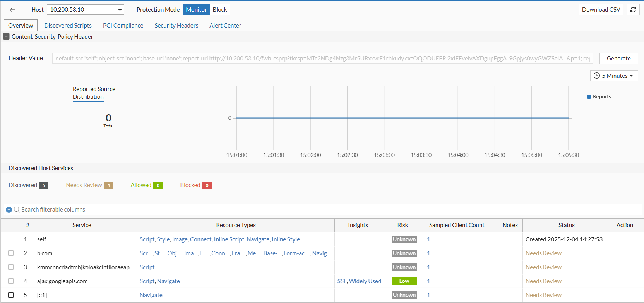The height and width of the screenshot is (303, 644).
Task: Open the Inline Script link for self
Action: (229, 239)
